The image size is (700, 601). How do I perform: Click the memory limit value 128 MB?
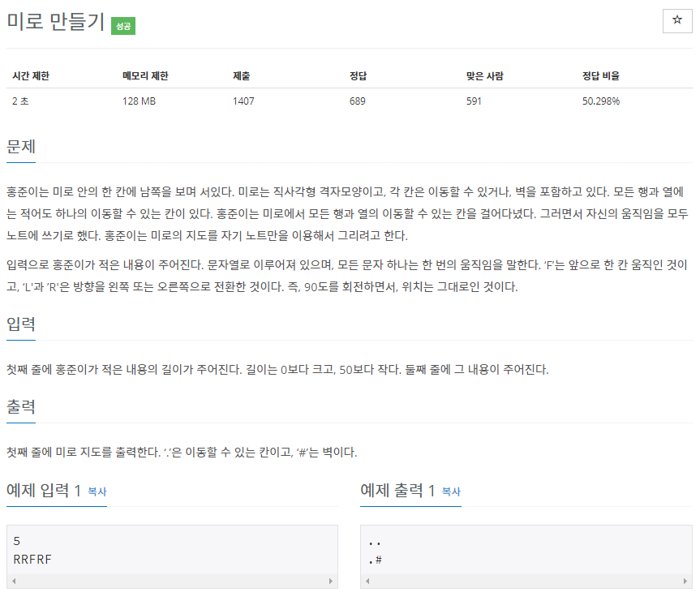(x=140, y=101)
